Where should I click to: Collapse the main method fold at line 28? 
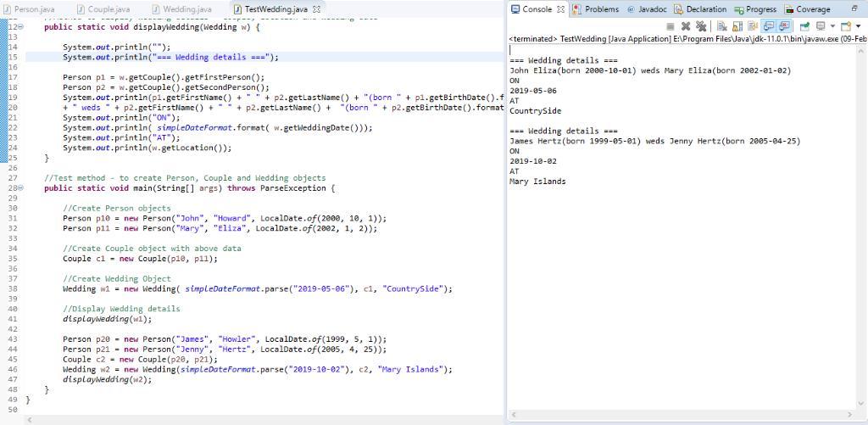(x=21, y=187)
